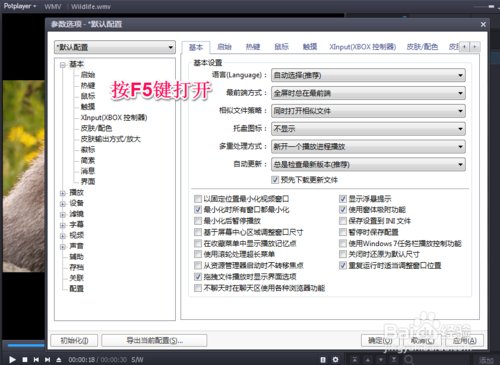
Task: Stop playback with the square stop icon
Action: (25, 360)
